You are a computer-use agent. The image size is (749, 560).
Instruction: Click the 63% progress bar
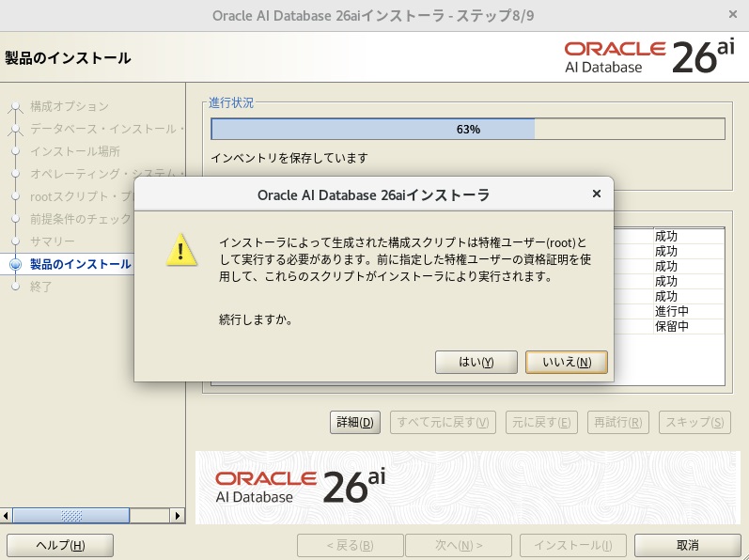pyautogui.click(x=468, y=129)
